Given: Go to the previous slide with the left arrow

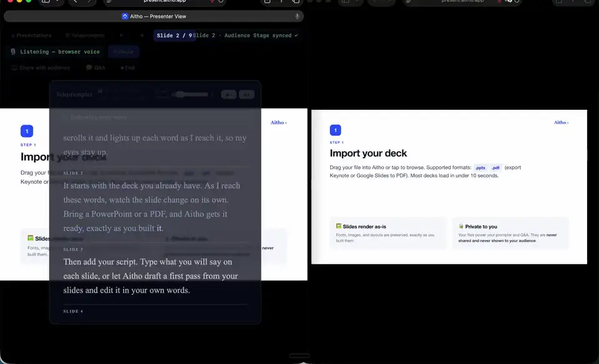Looking at the screenshot, I should (x=122, y=36).
